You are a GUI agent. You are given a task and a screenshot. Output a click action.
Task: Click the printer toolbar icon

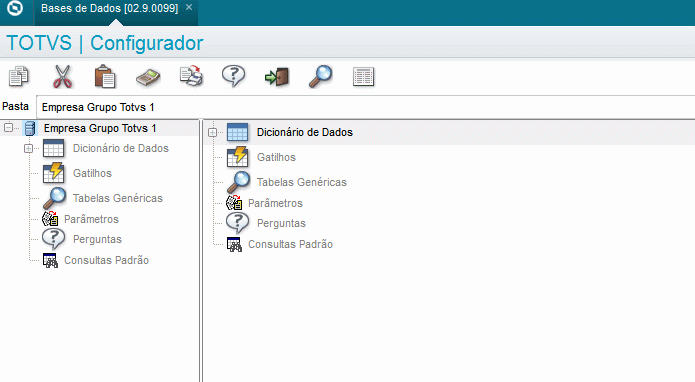pyautogui.click(x=191, y=76)
